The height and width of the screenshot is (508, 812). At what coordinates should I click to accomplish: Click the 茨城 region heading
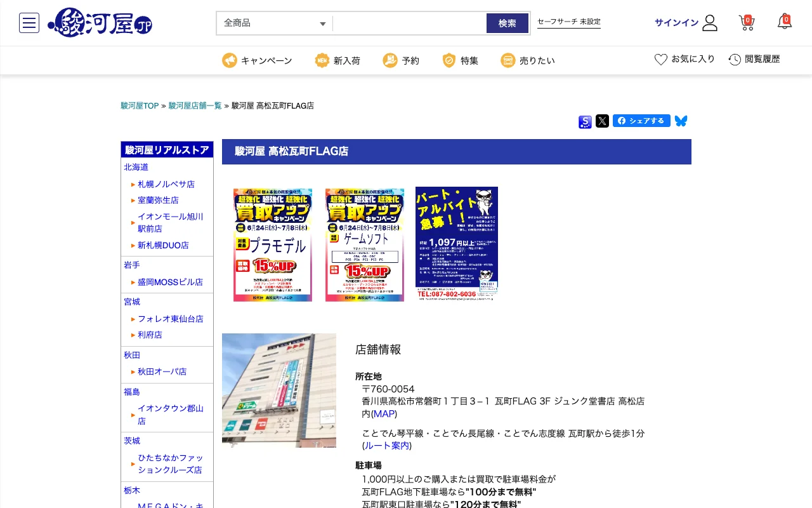(132, 441)
